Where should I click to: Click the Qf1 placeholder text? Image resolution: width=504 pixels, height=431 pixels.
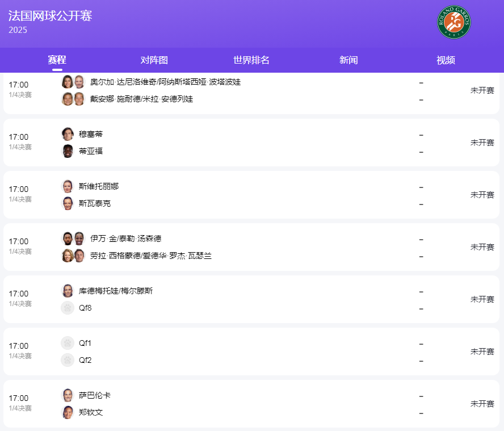click(x=85, y=343)
